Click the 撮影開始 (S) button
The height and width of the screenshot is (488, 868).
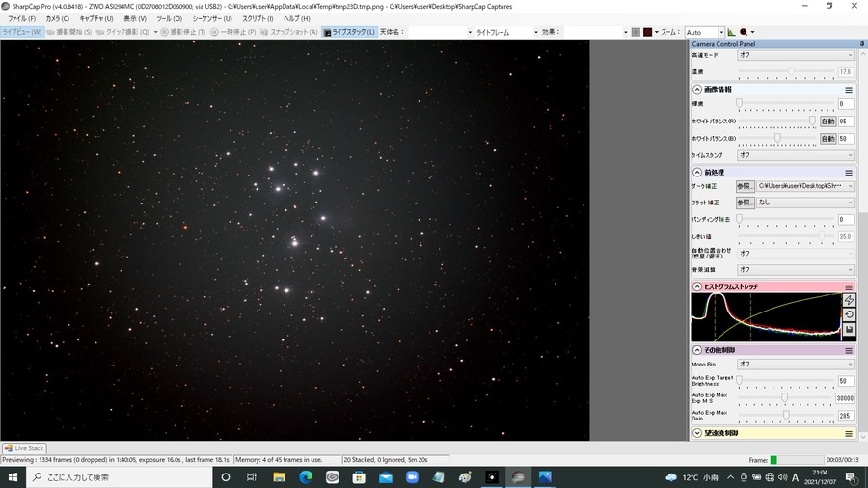point(69,32)
